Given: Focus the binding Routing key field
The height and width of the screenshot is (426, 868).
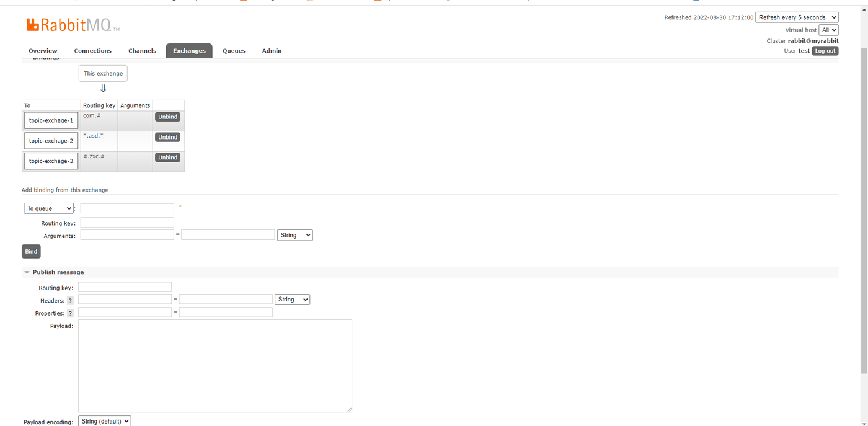Looking at the screenshot, I should point(127,223).
